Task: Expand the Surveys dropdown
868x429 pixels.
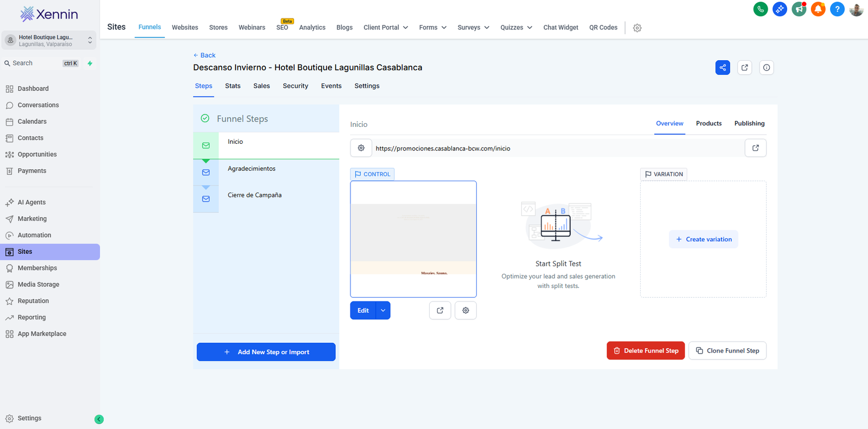Action: click(473, 28)
